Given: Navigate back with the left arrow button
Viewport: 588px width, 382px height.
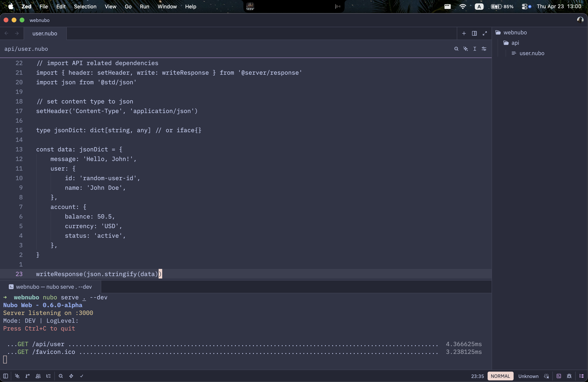Looking at the screenshot, I should 6,33.
